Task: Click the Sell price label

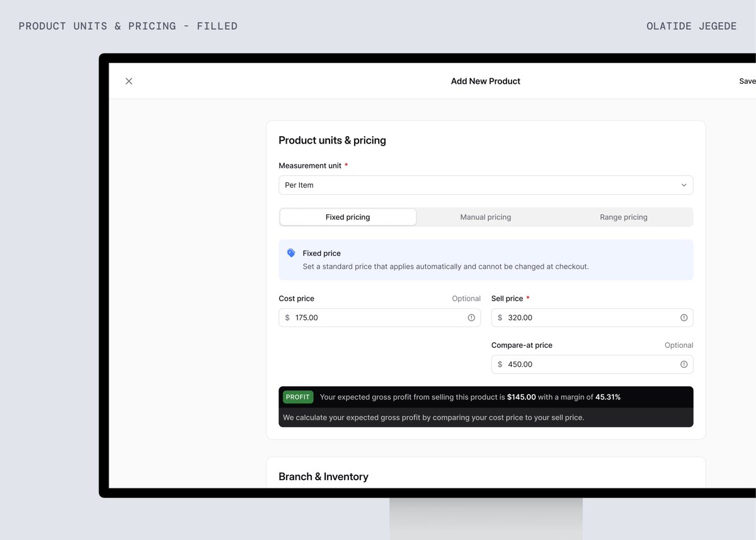Action: coord(507,299)
